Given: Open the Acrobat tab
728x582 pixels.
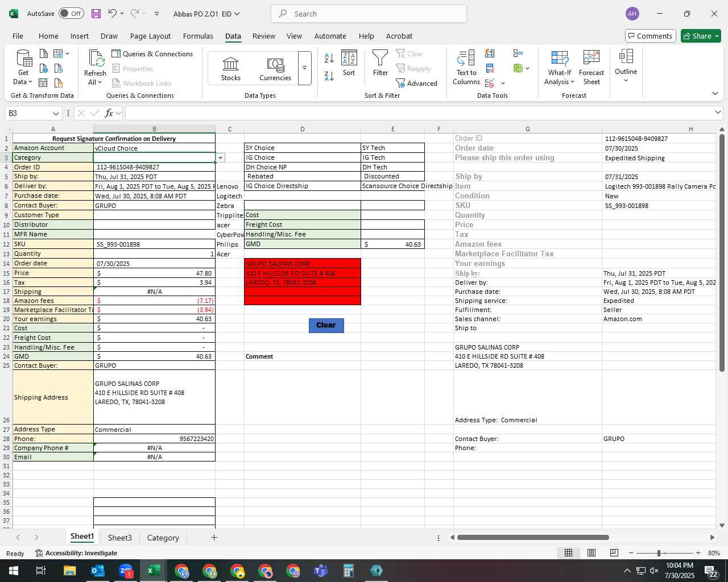Looking at the screenshot, I should (399, 36).
